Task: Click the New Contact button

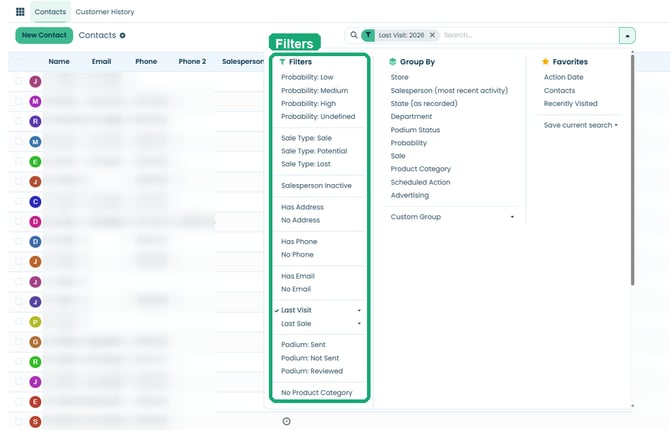Action: (x=44, y=35)
